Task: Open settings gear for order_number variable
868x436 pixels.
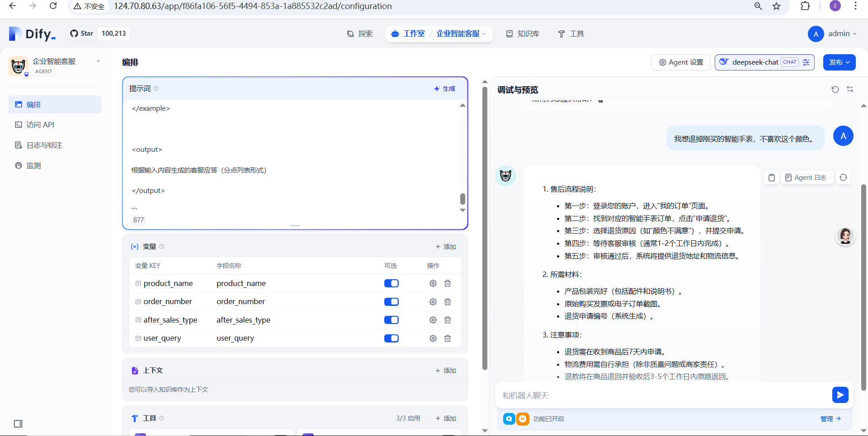Action: click(x=433, y=302)
